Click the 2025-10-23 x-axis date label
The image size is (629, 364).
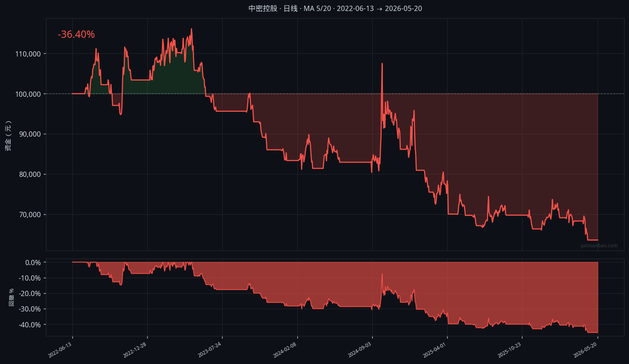509,350
